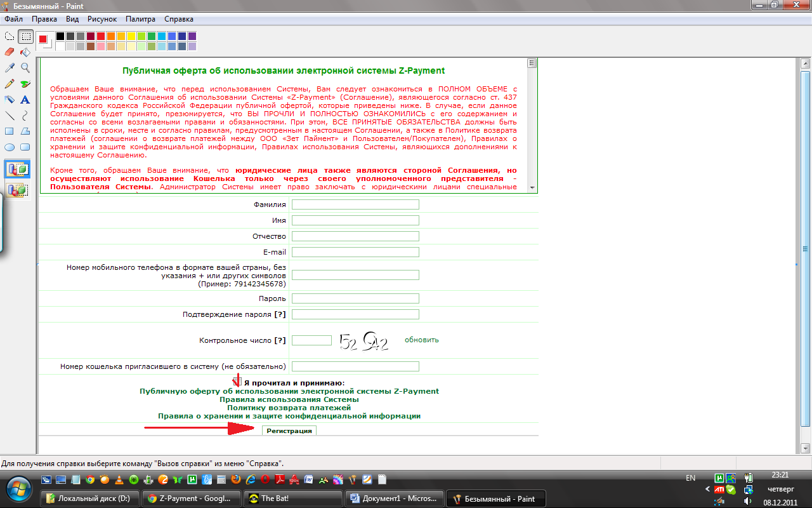Viewport: 812px width, 508px height.
Task: Pick the Ellipse tool
Action: [10, 147]
